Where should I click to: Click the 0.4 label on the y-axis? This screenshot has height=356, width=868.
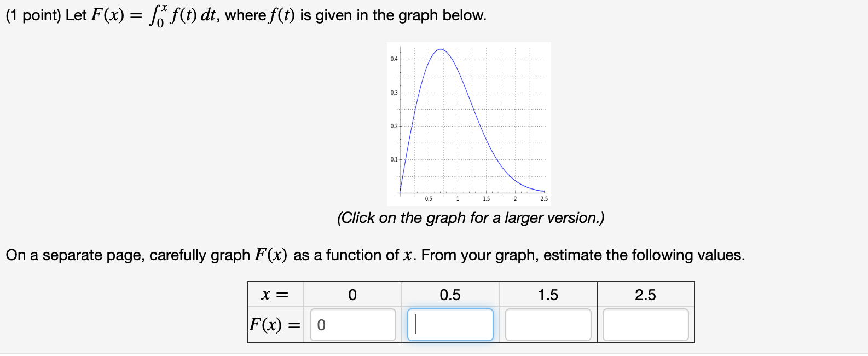point(394,58)
